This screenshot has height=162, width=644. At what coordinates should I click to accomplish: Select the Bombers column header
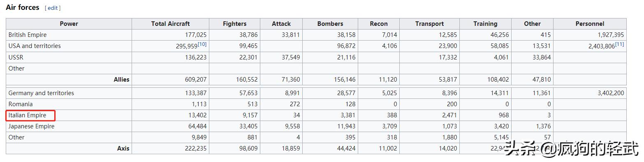click(x=330, y=24)
